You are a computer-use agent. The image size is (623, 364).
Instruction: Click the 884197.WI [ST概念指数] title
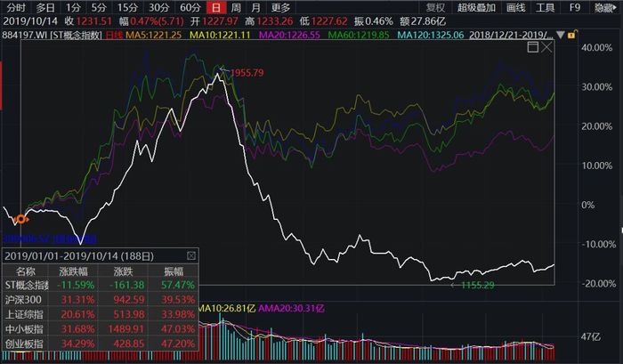click(53, 35)
